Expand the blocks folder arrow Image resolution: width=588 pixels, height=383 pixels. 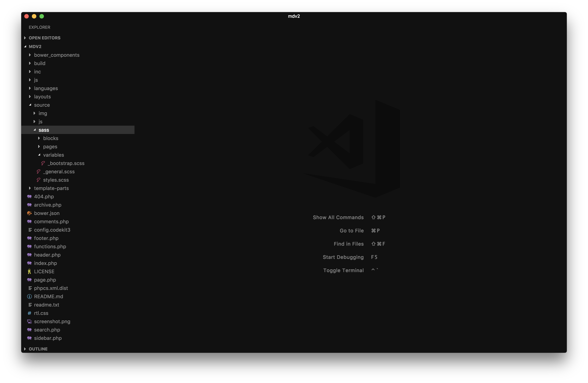click(x=39, y=138)
